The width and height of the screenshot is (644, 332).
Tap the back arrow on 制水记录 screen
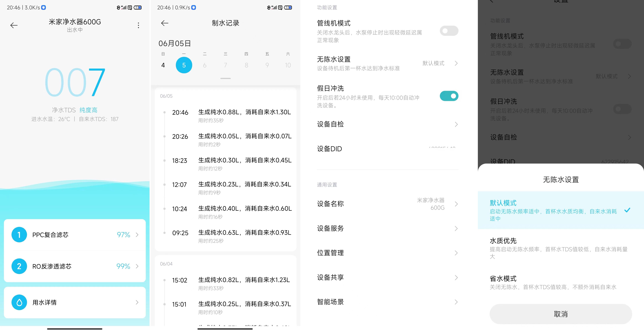(165, 23)
